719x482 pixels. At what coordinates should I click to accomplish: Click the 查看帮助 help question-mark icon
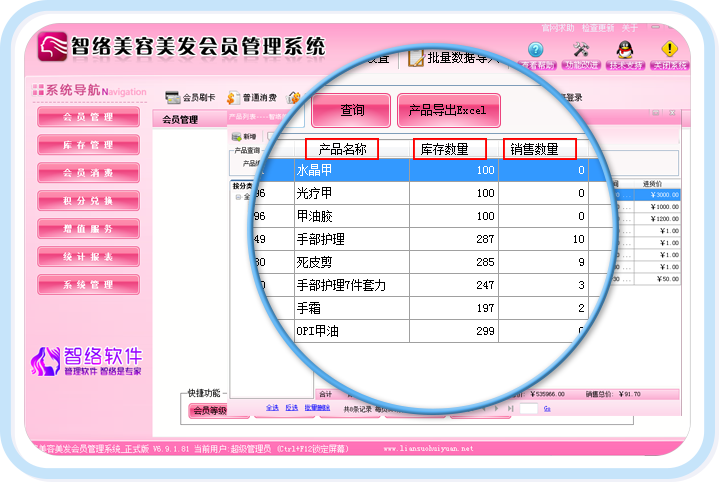535,49
